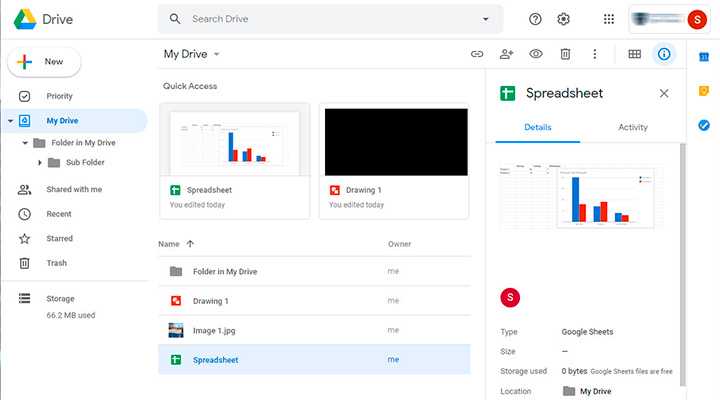720x400 pixels.
Task: Click the New button
Action: pyautogui.click(x=44, y=62)
